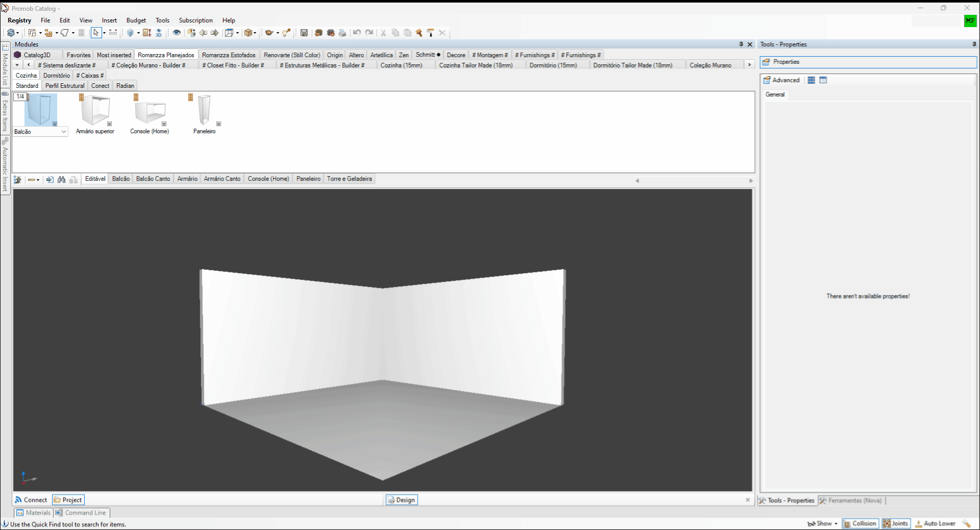Open the Torre e Geladeira tab
The height and width of the screenshot is (530, 980).
tap(349, 179)
